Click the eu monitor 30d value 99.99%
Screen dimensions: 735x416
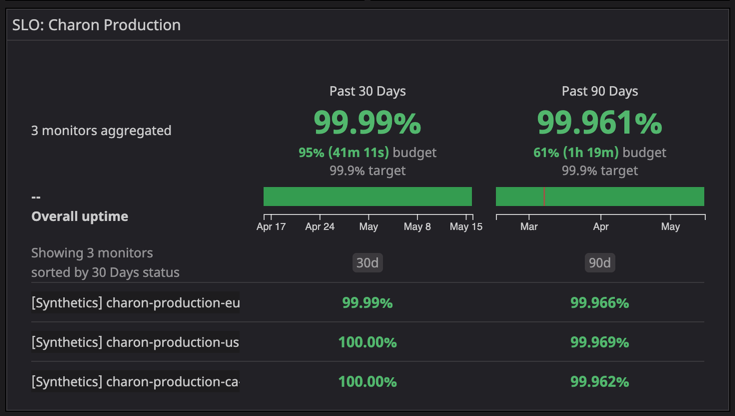coord(368,303)
